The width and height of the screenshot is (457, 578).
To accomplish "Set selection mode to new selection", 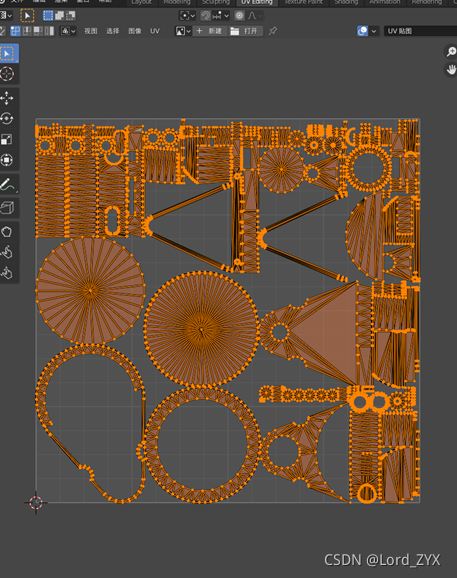I will pos(48,15).
